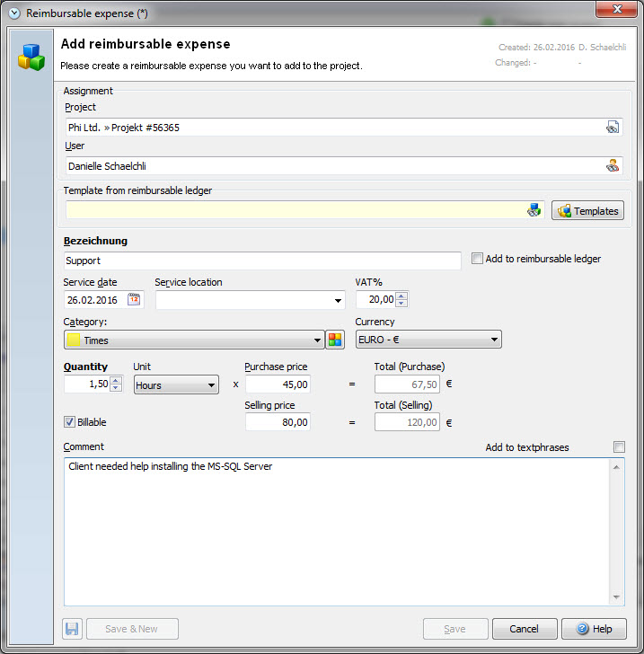Click the Templates button
This screenshot has height=654, width=644.
587,211
